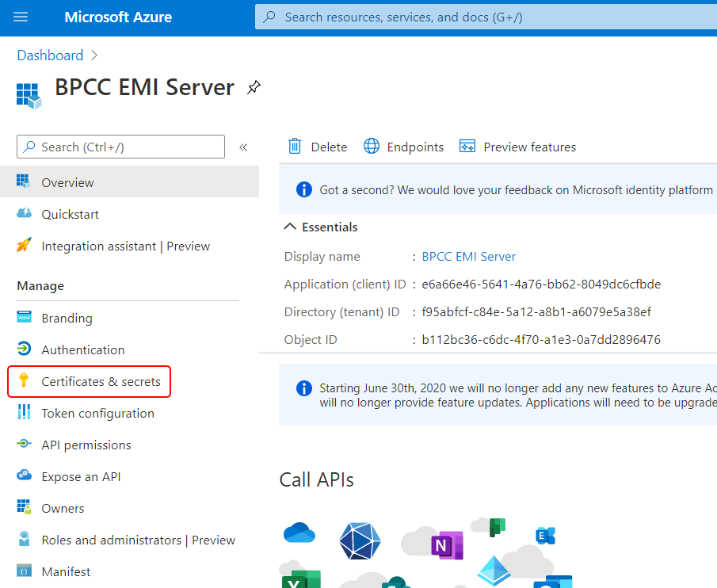The height and width of the screenshot is (588, 717).
Task: Focus the sidebar Search (Ctrl+/) field
Action: point(120,147)
